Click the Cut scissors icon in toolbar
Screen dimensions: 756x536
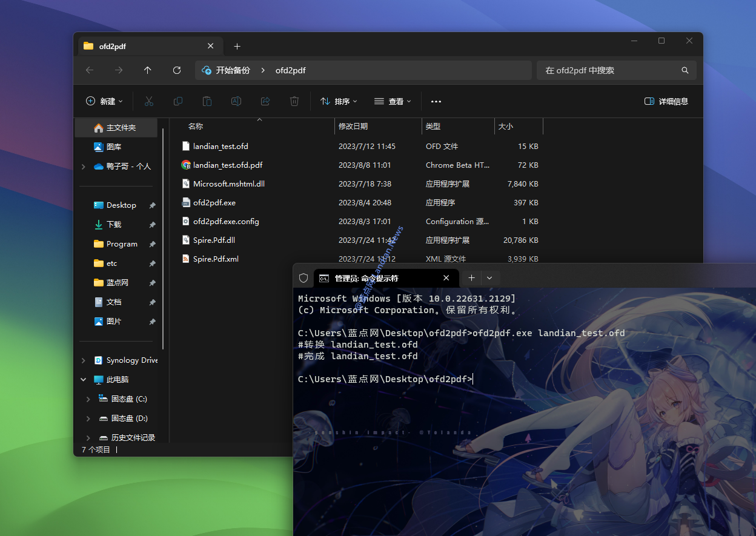tap(149, 101)
